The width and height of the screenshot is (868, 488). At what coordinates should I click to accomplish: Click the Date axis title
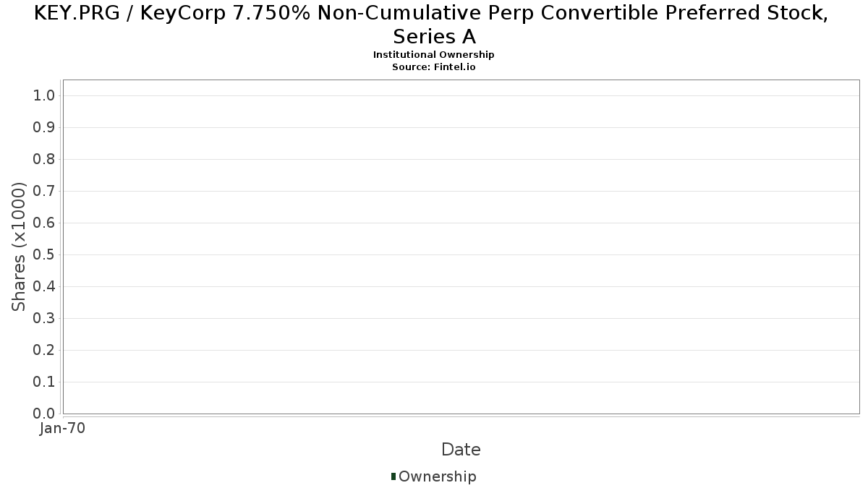tap(461, 450)
